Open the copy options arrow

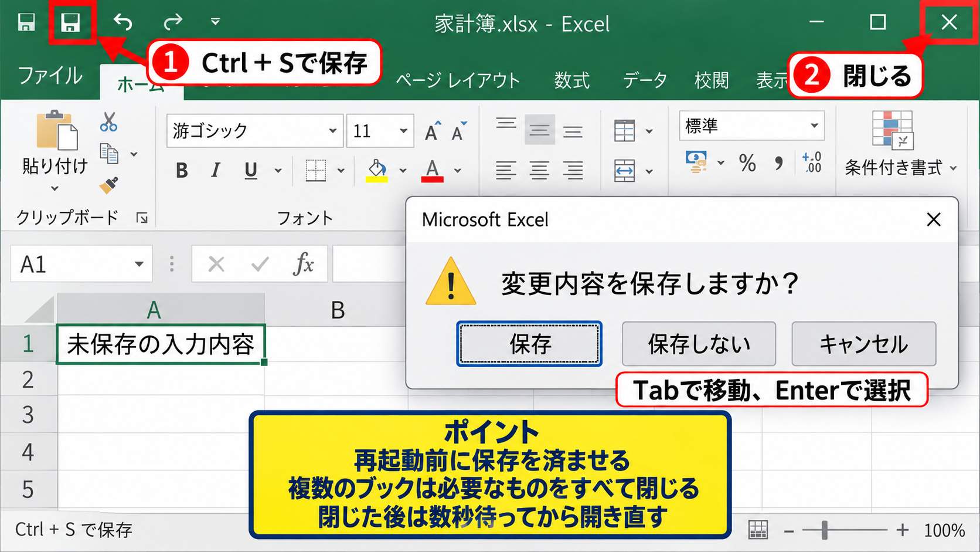click(x=134, y=154)
